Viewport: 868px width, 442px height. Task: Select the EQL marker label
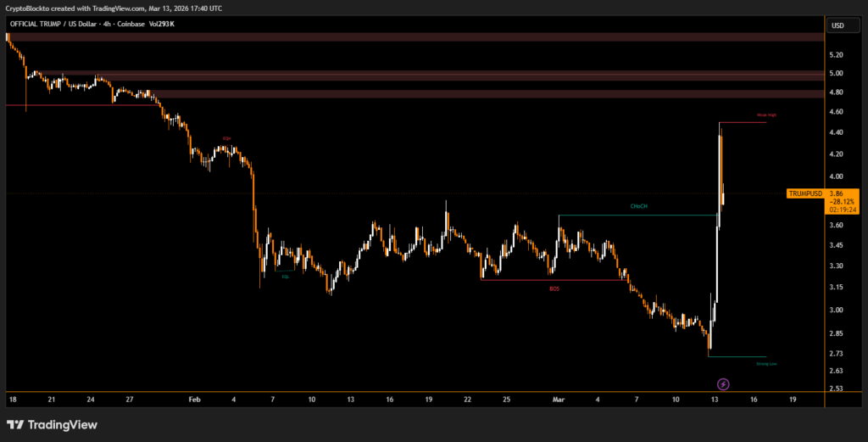click(x=285, y=276)
